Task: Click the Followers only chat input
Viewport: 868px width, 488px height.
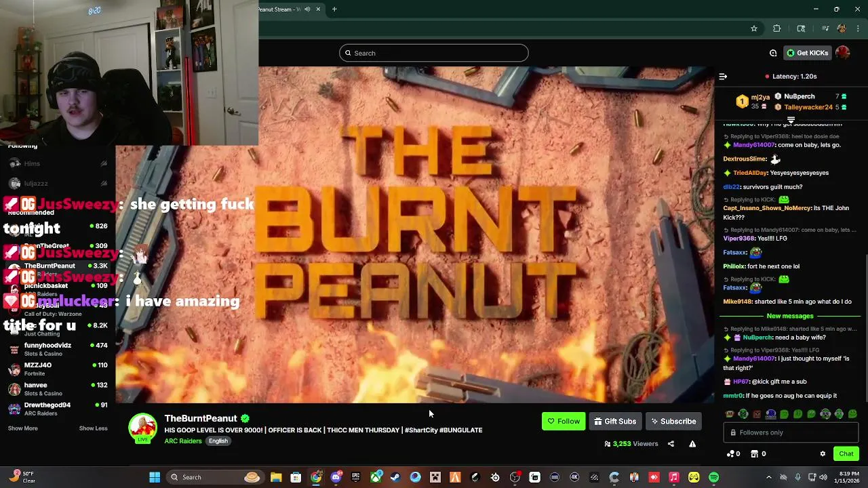Action: click(x=791, y=432)
